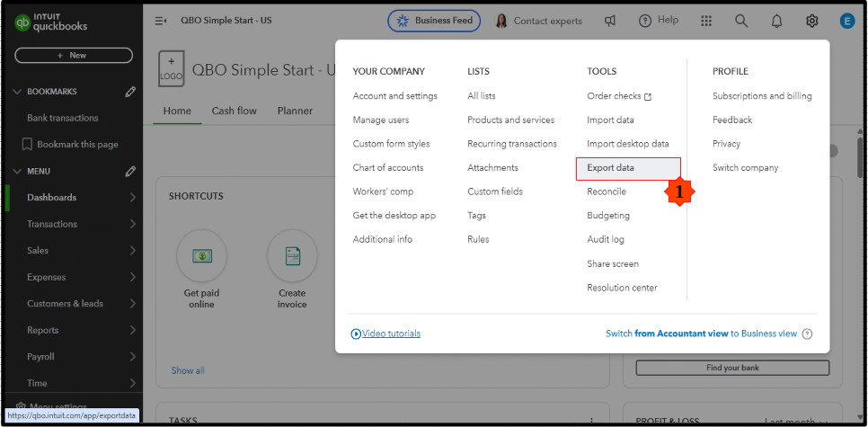Screen dimensions: 868x427
Task: Open Chart of accounts
Action: pos(388,168)
